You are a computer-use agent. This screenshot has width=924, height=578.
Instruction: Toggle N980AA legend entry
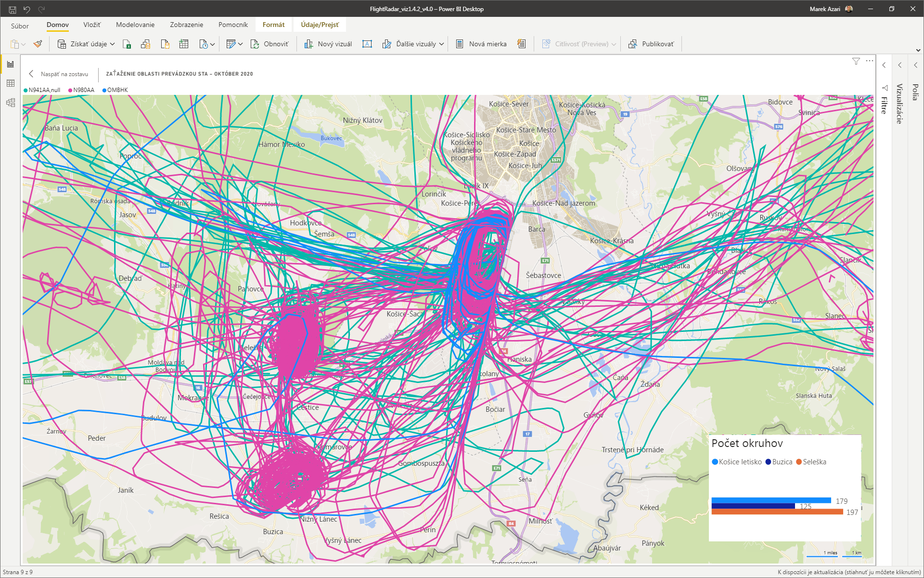[x=83, y=90]
